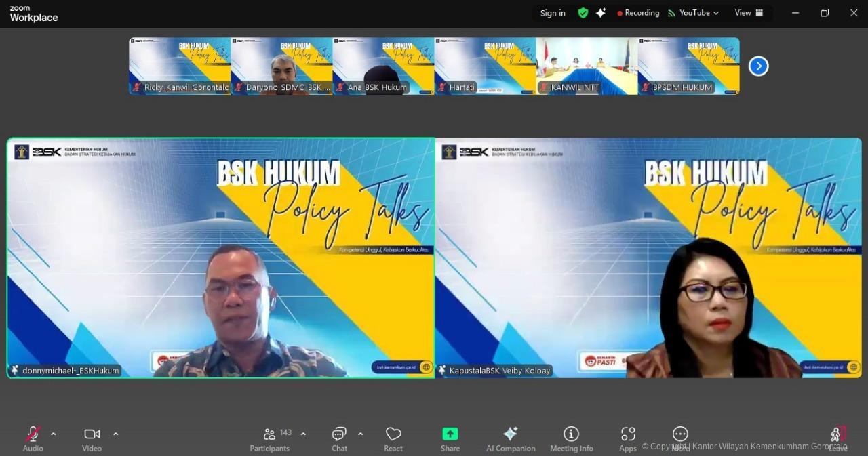Open the Chat panel

(x=339, y=438)
